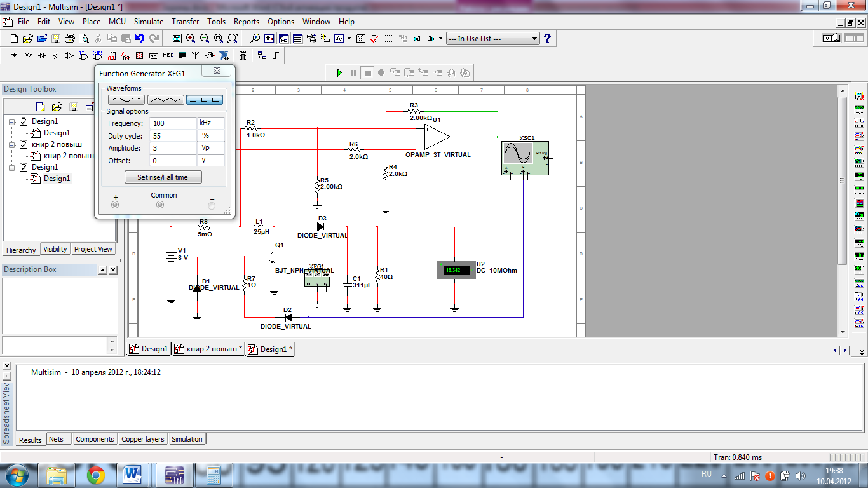Pause the simulation
Screen dimensions: 868x488
pyautogui.click(x=353, y=72)
